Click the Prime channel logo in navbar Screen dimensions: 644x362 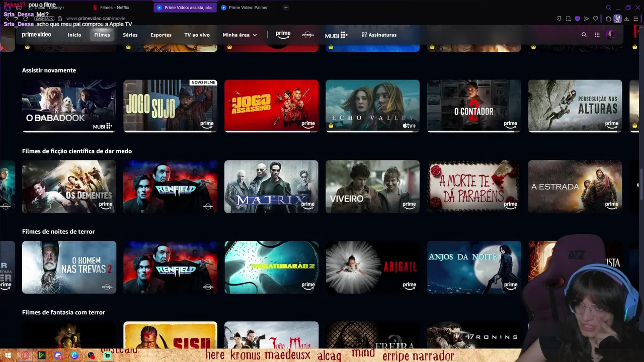tap(283, 35)
